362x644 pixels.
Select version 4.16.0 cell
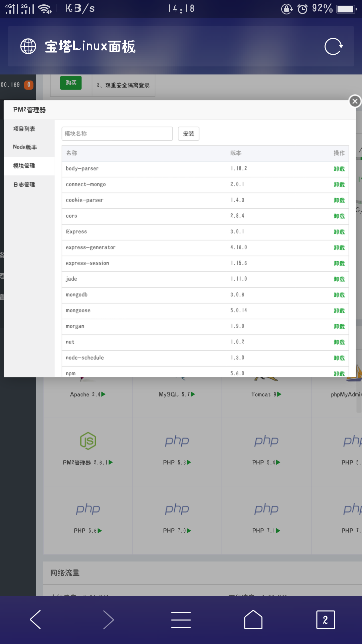tap(239, 248)
